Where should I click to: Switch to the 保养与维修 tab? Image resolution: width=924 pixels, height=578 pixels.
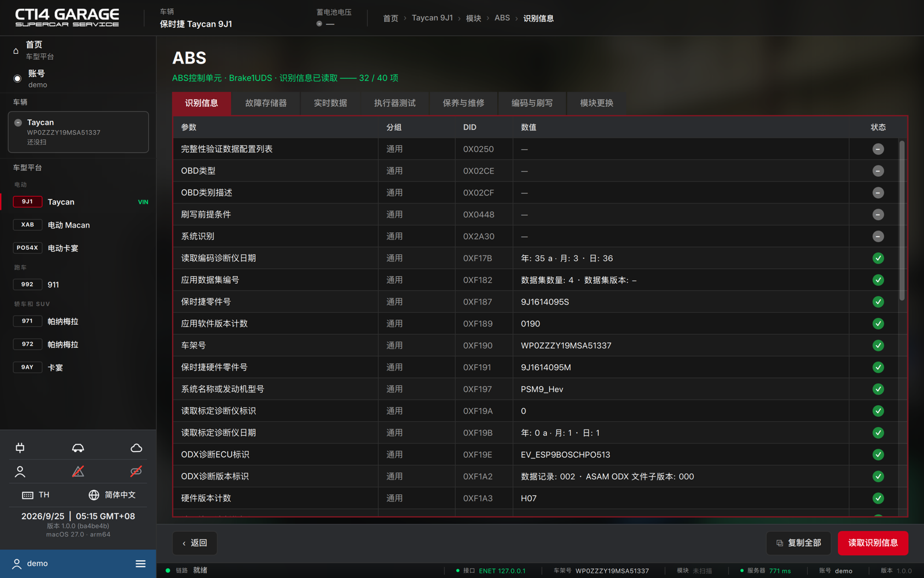coord(463,103)
